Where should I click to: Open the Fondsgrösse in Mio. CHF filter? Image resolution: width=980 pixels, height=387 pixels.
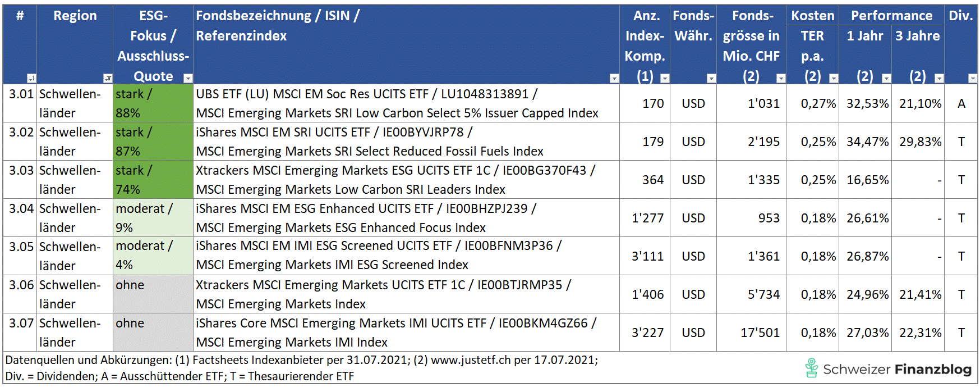pyautogui.click(x=780, y=79)
